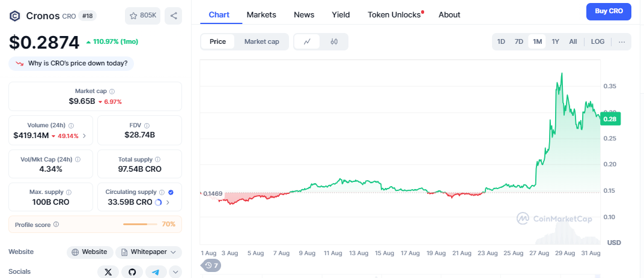The image size is (644, 278).
Task: Expand the Circulating supply details chevron
Action: pyautogui.click(x=168, y=202)
